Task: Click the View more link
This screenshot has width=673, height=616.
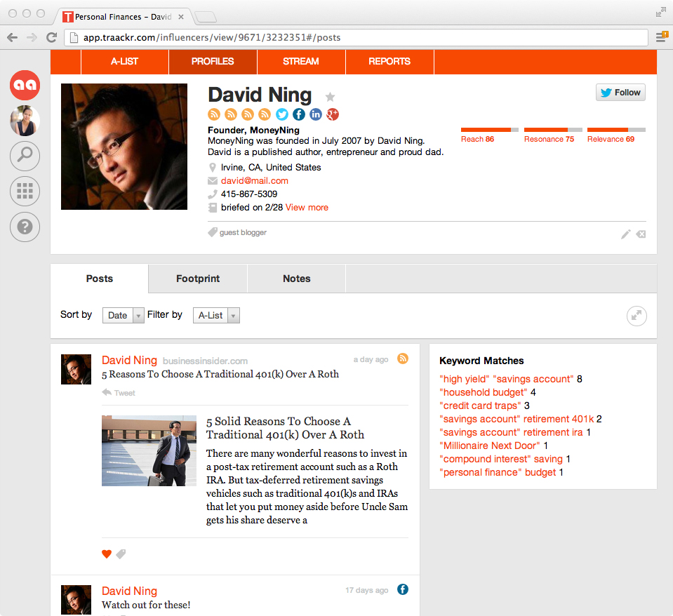Action: (307, 207)
